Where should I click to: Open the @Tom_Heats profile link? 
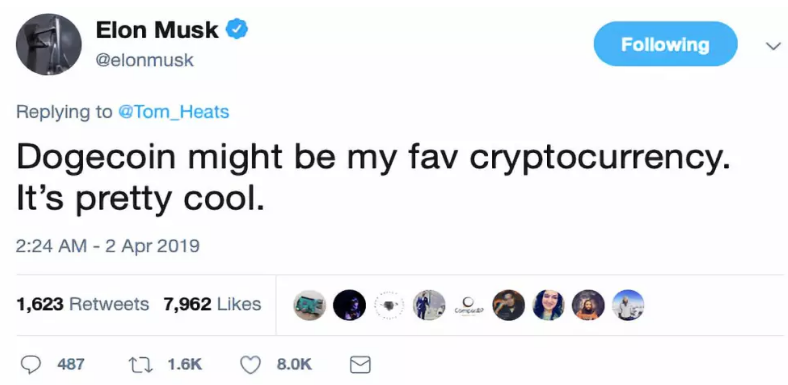tap(173, 112)
